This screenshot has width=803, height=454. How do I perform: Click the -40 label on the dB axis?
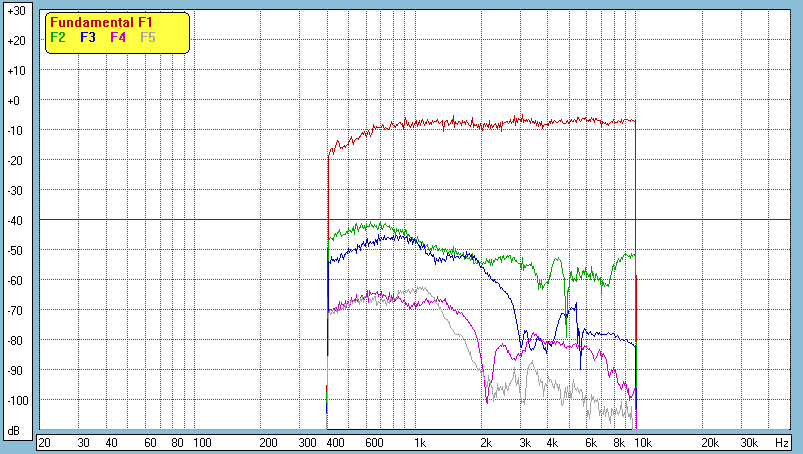coord(16,221)
